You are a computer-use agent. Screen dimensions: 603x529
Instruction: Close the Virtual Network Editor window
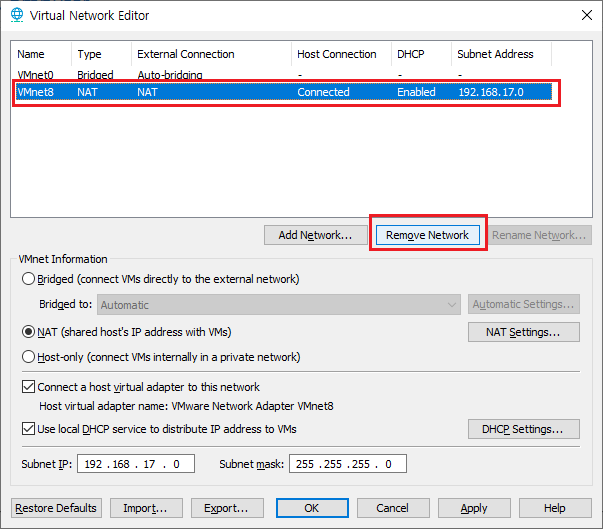(586, 15)
